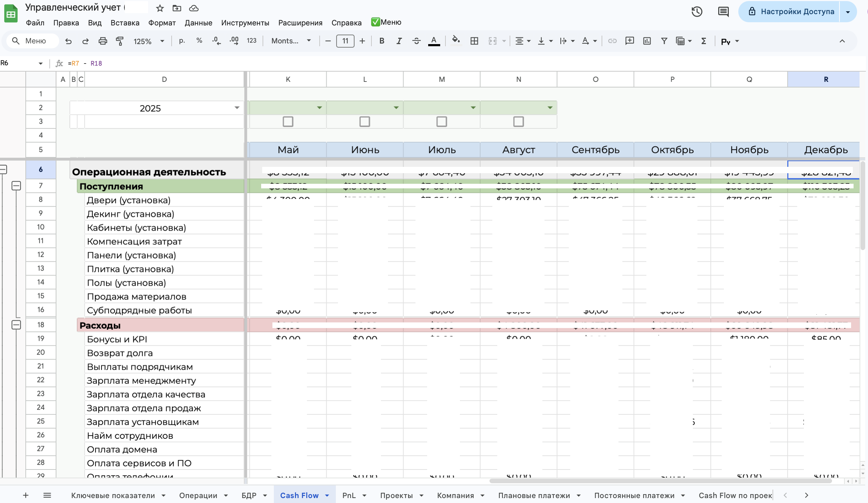Open the borders tool
The image size is (868, 503).
(x=474, y=41)
